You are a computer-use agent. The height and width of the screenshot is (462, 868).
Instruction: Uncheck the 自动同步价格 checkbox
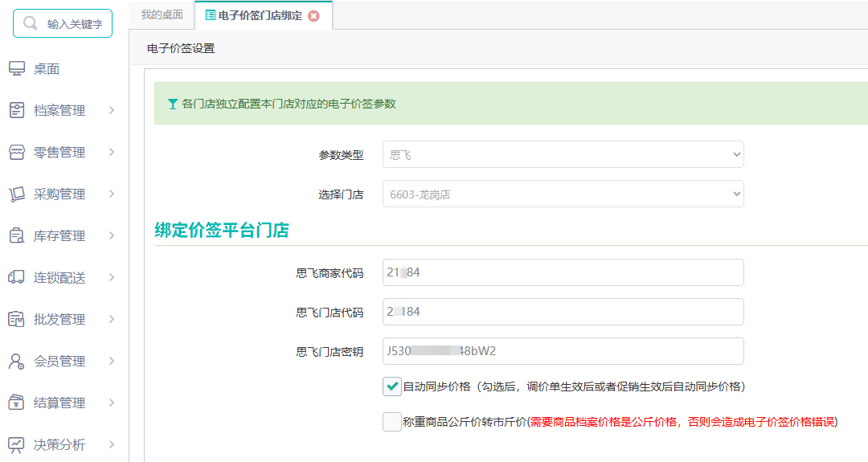point(392,386)
